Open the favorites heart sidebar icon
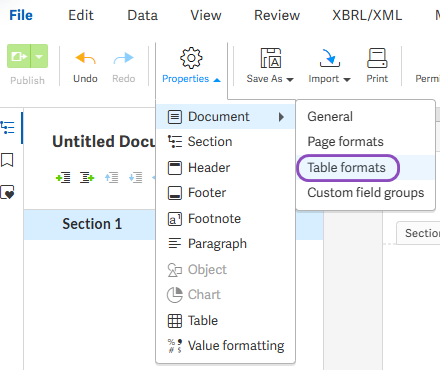 pos(7,192)
